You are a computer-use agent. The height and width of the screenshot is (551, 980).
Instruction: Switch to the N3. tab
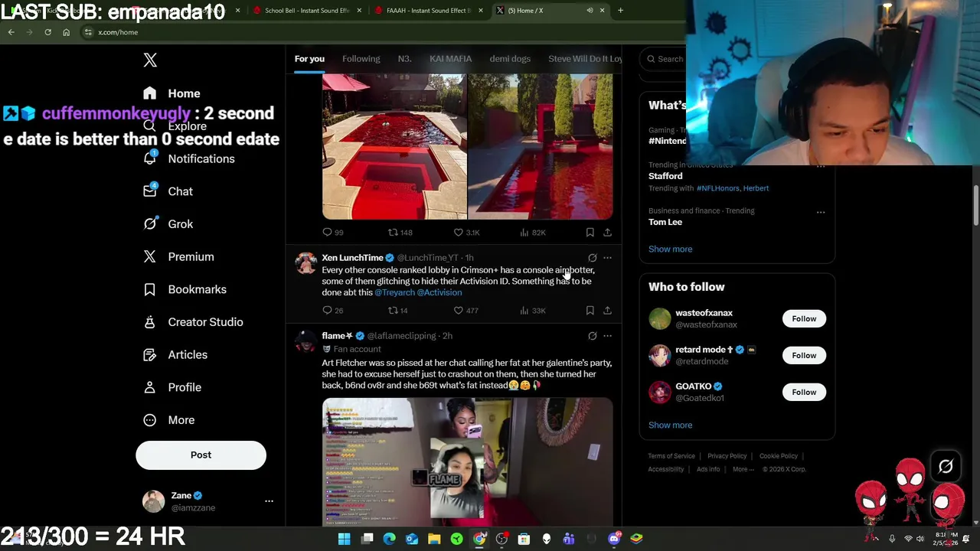pos(404,59)
